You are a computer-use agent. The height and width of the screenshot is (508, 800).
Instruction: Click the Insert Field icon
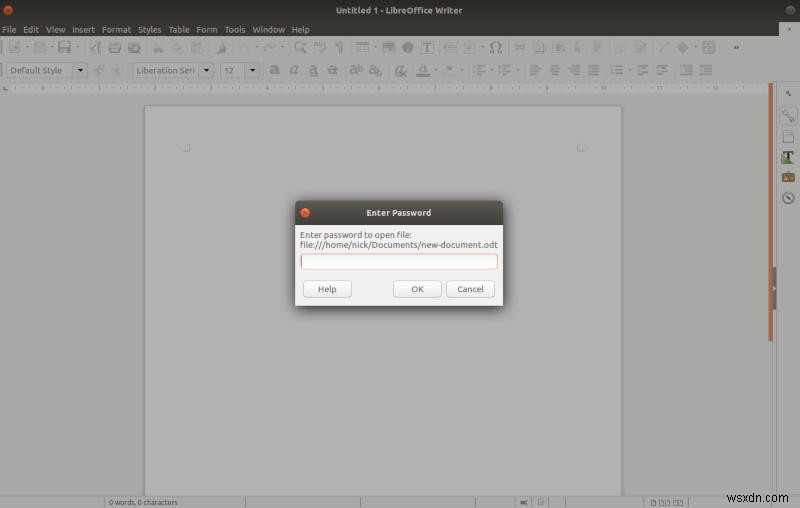click(469, 47)
